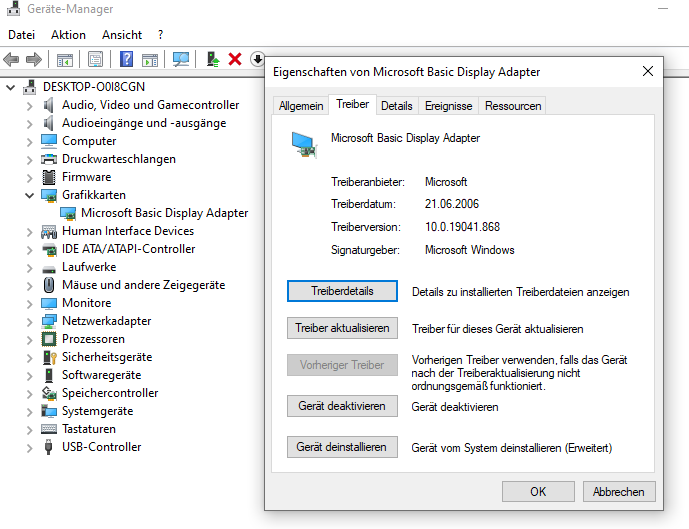Viewport: 689px width, 529px height.
Task: Select the DESKTOP-O0I8CGN computer name
Action: [x=94, y=87]
